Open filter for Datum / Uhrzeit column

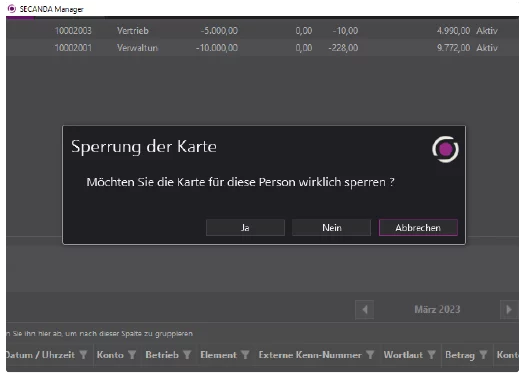83,355
